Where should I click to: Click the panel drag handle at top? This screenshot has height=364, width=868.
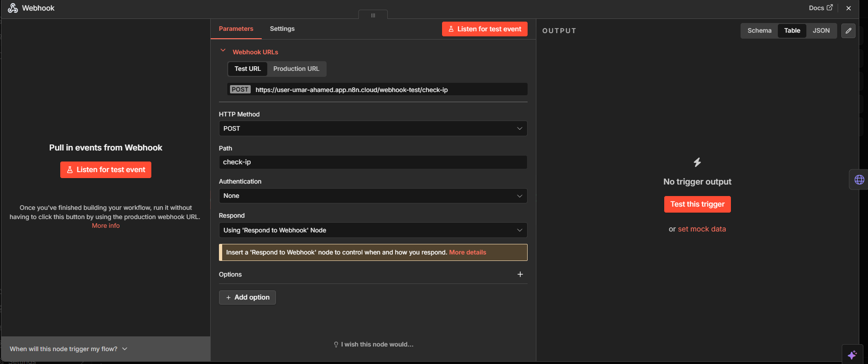pos(373,15)
